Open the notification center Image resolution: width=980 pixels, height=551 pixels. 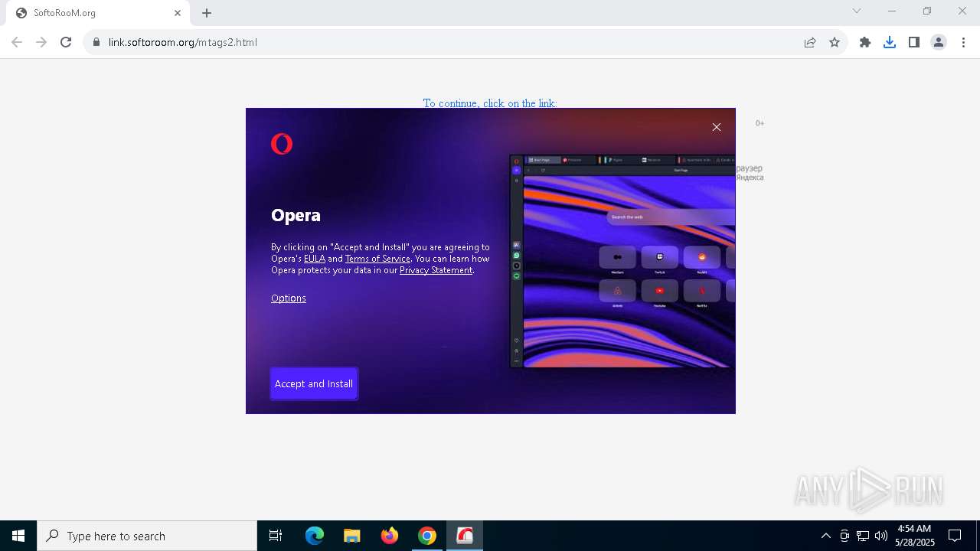955,536
